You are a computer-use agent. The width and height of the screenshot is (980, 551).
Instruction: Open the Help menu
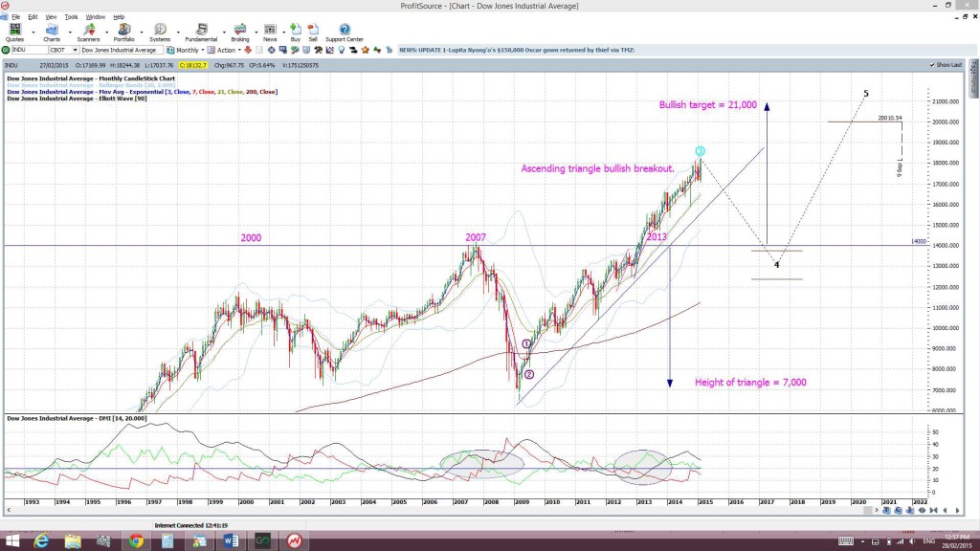point(119,17)
